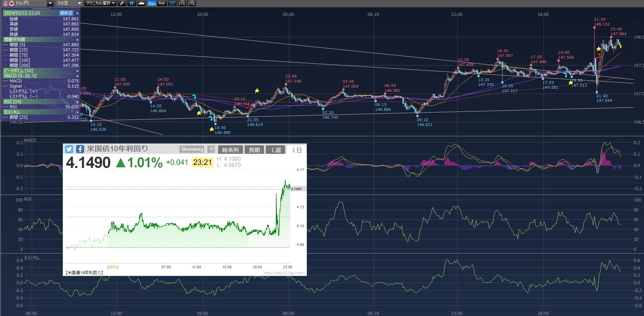This screenshot has height=316, width=644.
Task: Open the ドル/円 currency pair dropdown
Action: [x=50, y=3]
